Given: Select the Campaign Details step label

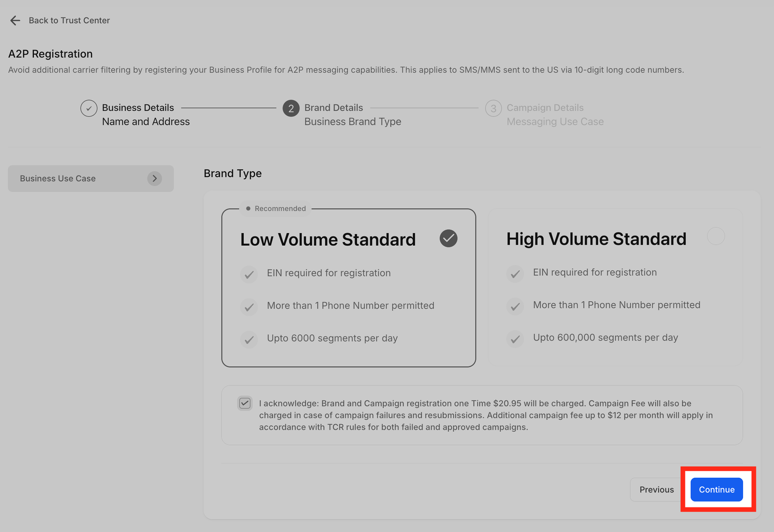Looking at the screenshot, I should point(545,108).
